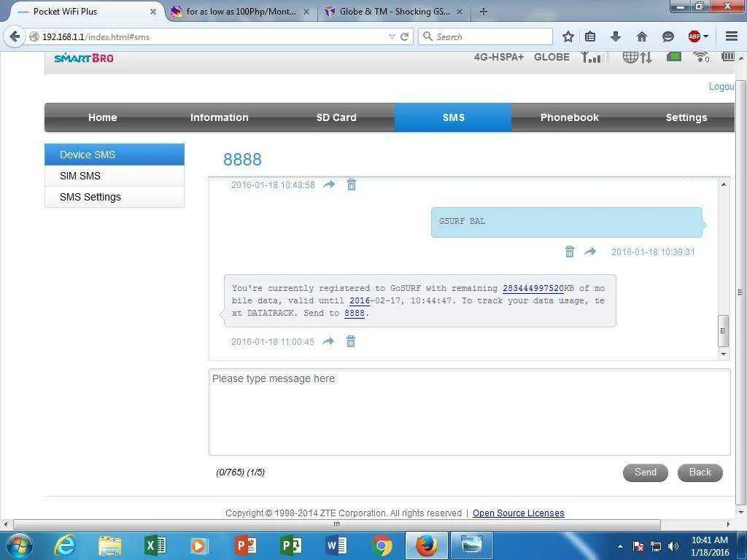Reload the page with the refresh icon

(404, 36)
